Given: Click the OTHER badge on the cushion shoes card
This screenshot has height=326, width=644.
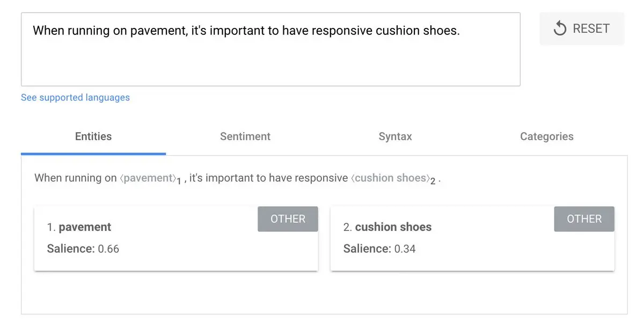Looking at the screenshot, I should click(x=584, y=219).
